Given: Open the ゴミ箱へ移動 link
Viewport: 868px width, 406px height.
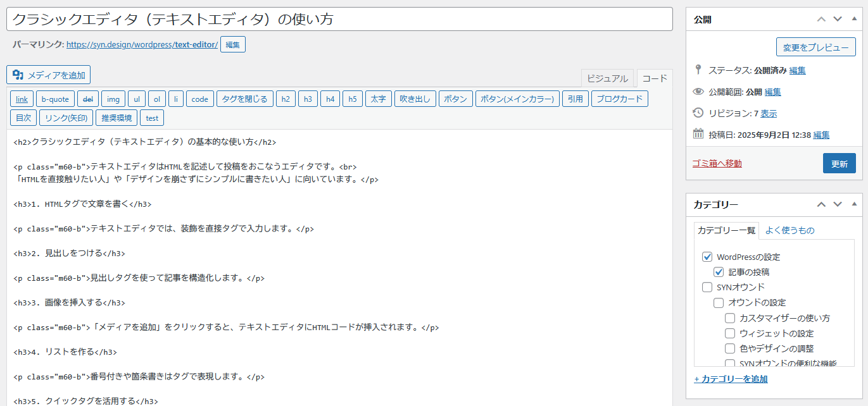Looking at the screenshot, I should [716, 163].
